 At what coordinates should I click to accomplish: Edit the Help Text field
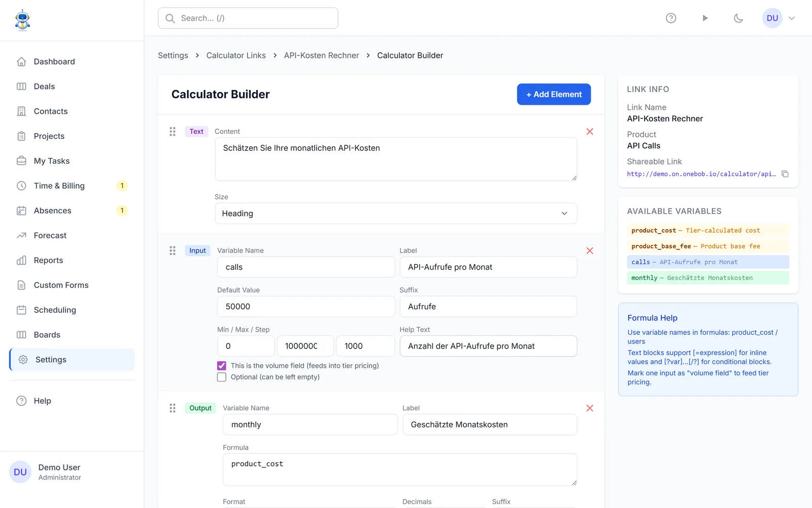(488, 346)
